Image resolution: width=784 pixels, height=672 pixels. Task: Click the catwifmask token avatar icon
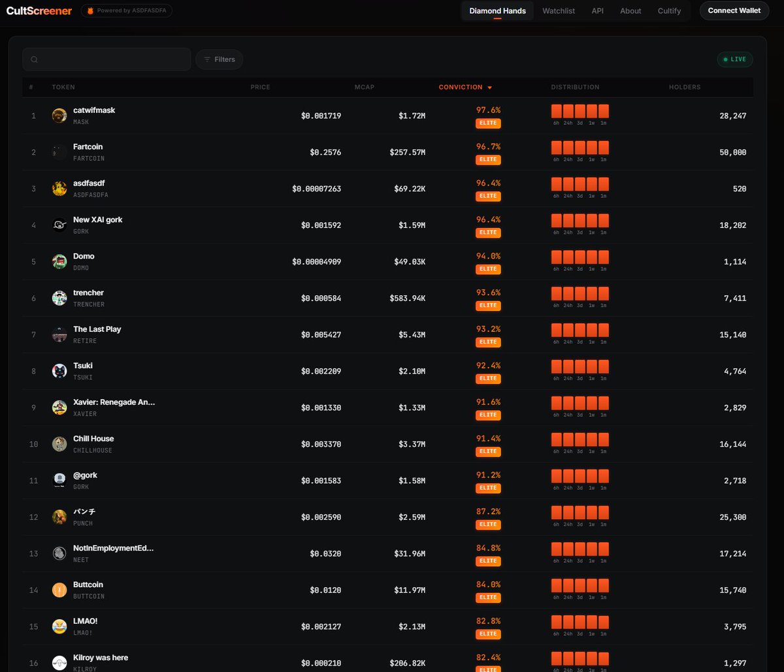pos(59,116)
